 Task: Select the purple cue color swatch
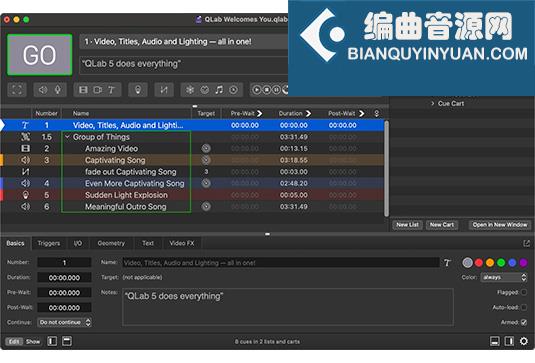tap(523, 262)
